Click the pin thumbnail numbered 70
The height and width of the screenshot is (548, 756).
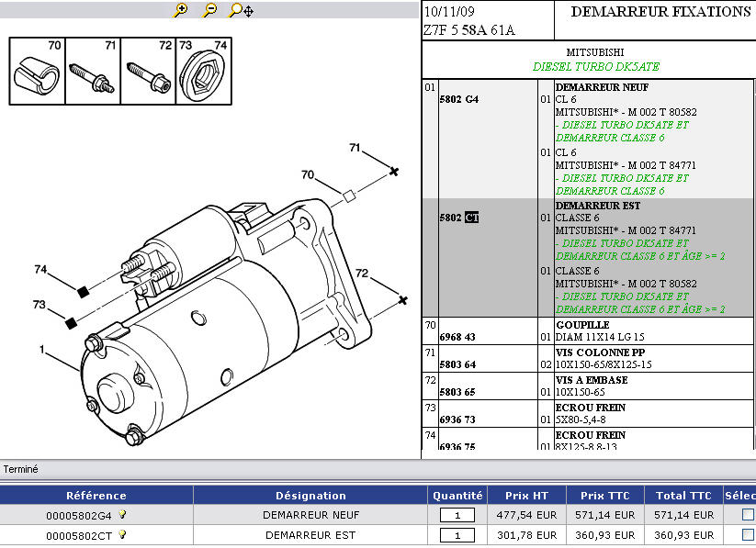click(37, 74)
